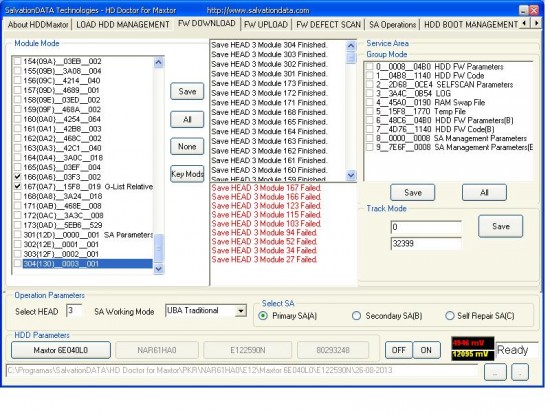Click the browse path button beside the folder path

[495, 373]
